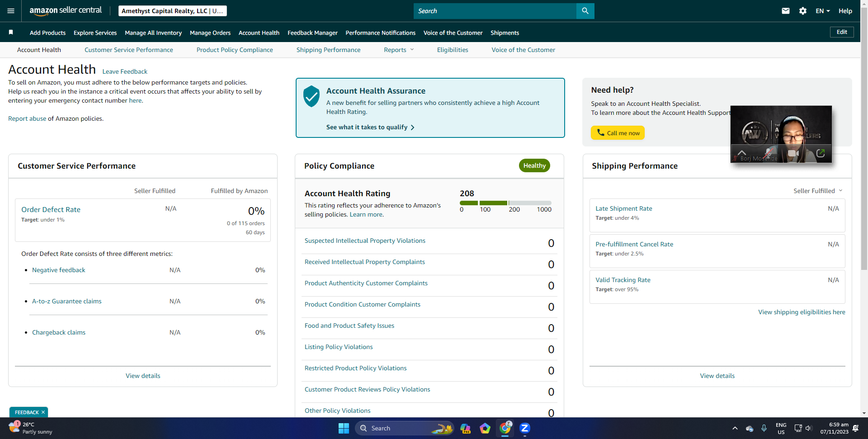
Task: Open the Zoom app from the taskbar
Action: 525,428
